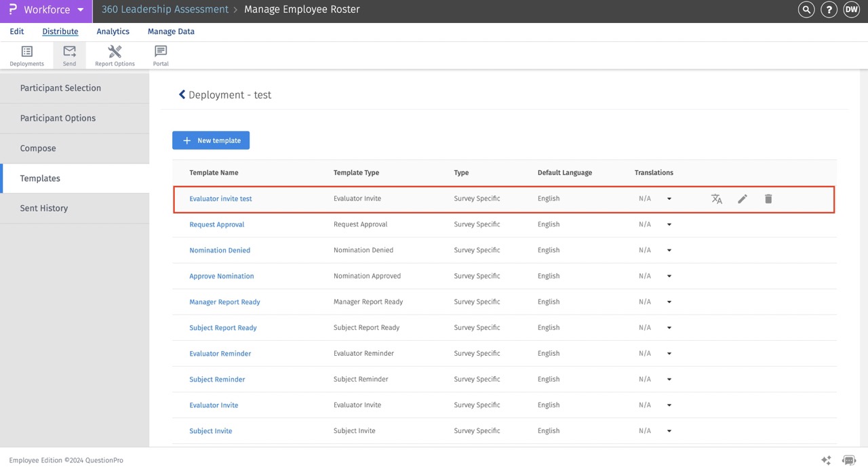Go back using Deployment chevron arrow
This screenshot has width=868, height=471.
pyautogui.click(x=182, y=95)
